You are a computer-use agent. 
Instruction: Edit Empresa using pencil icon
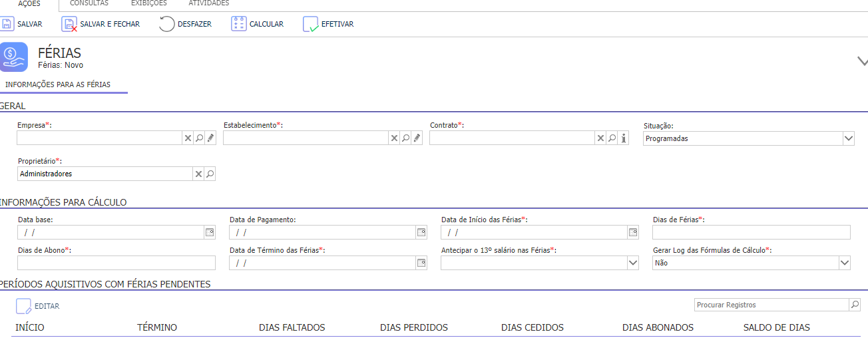pos(211,138)
